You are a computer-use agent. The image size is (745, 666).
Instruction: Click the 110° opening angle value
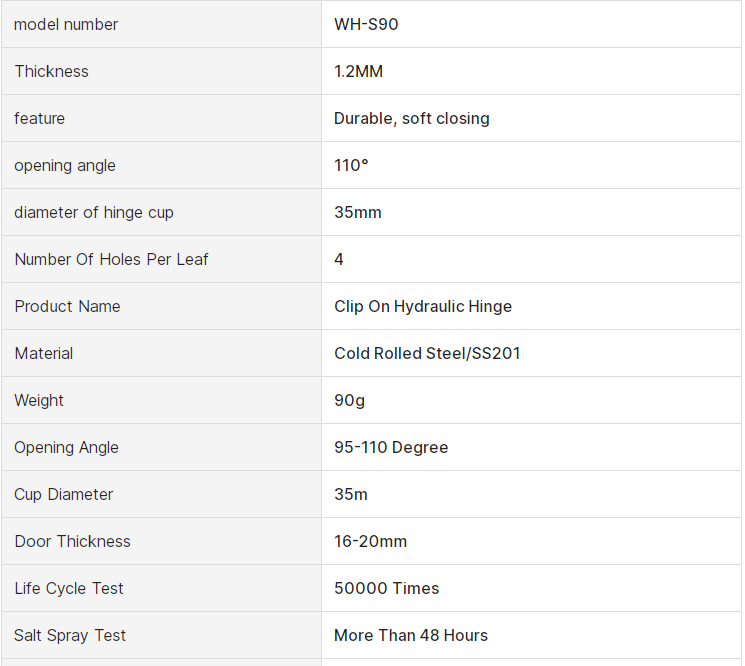tap(351, 165)
